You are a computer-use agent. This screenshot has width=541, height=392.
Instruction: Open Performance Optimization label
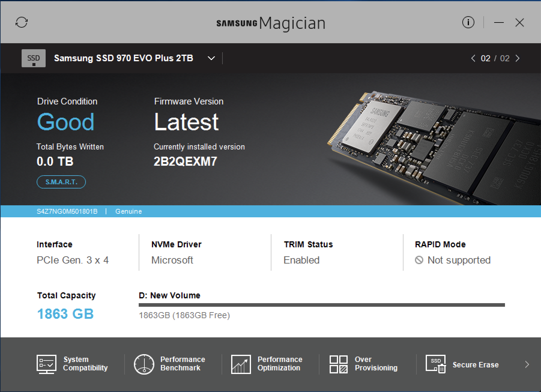pos(280,363)
